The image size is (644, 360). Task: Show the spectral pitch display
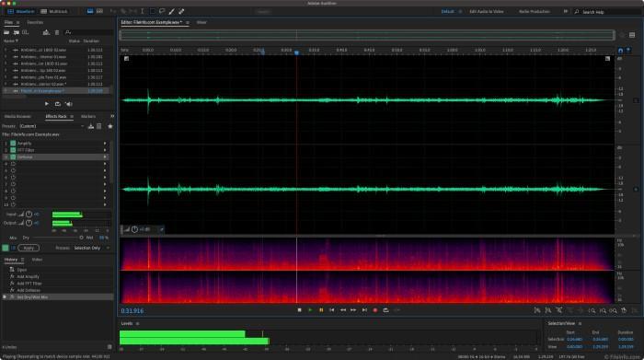(x=99, y=11)
